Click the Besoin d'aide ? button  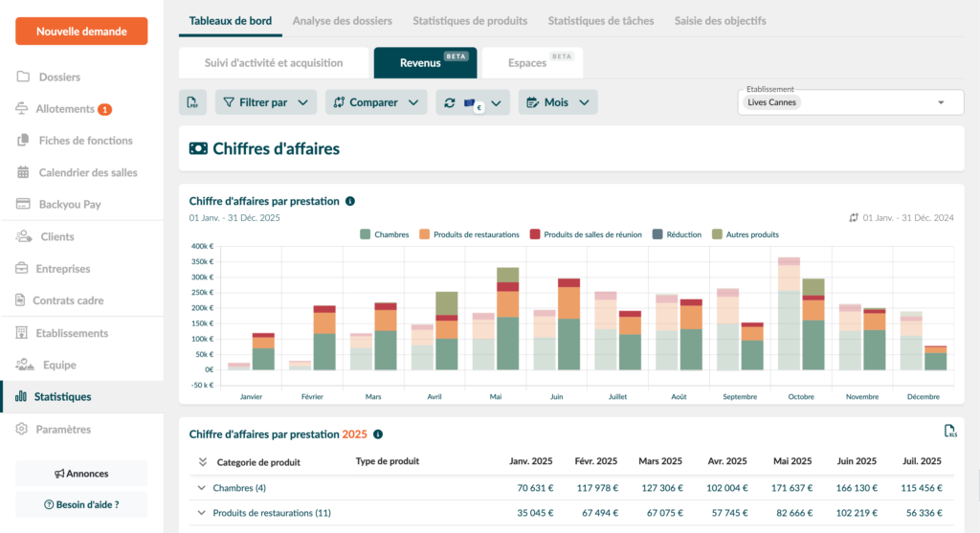[x=81, y=504]
